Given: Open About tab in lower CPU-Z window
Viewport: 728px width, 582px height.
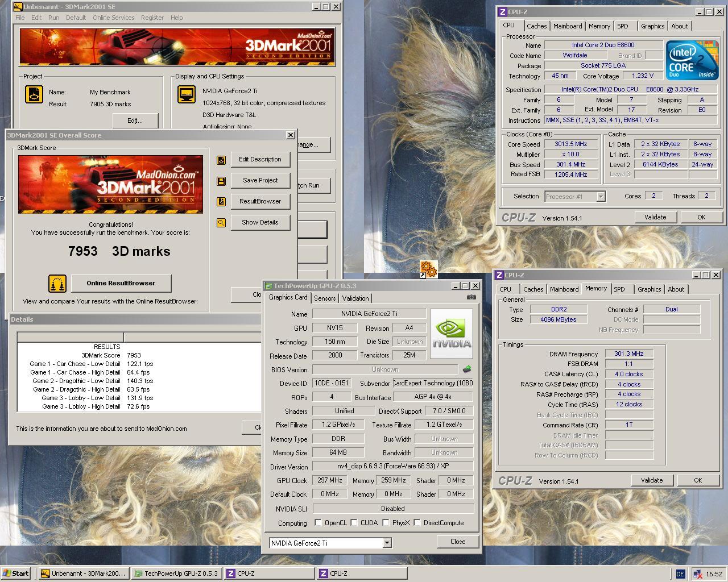Looking at the screenshot, I should pos(676,289).
